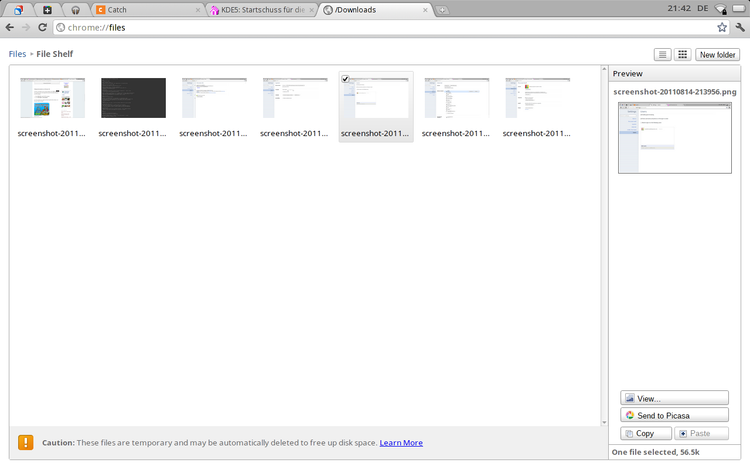
Task: Reload the files page
Action: pos(42,27)
